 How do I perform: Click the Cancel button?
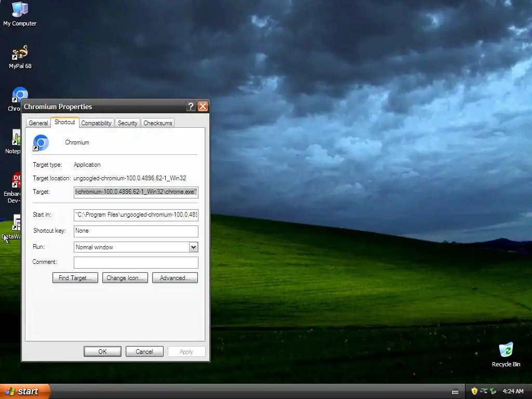[144, 352]
